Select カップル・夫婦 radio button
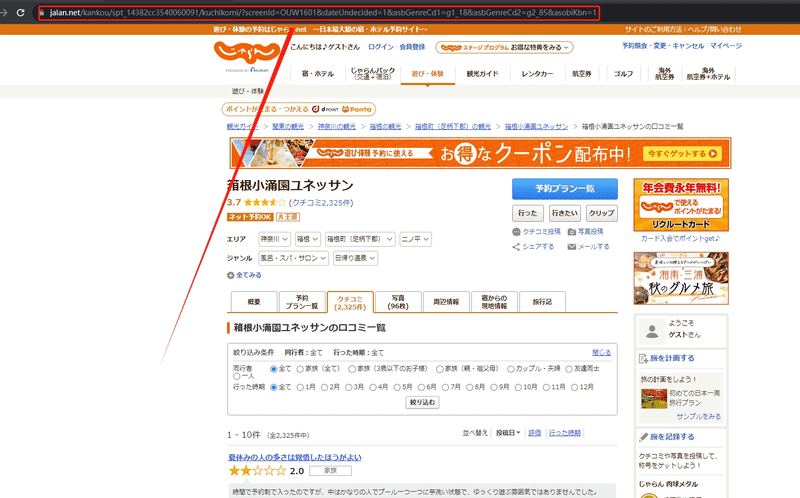Viewport: 800px width, 498px height. coord(511,369)
